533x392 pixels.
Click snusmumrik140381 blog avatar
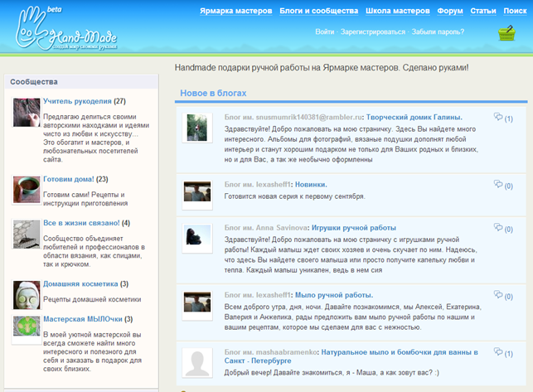point(197,128)
